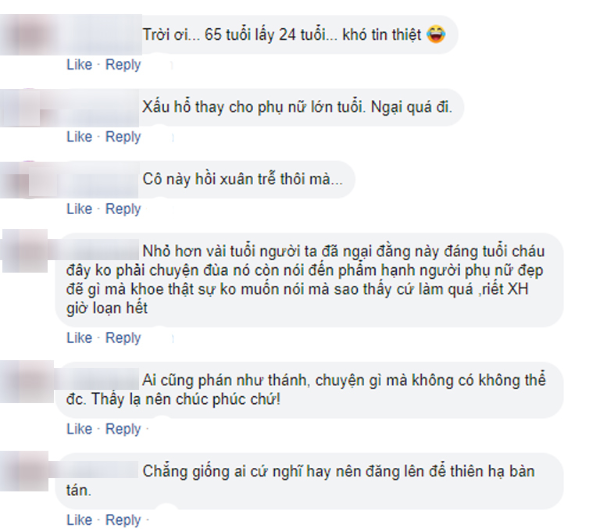Screen dimensions: 600x529
Task: Open blurred avatar beside 'Chẳng giống ai' comment
Action: tap(24, 471)
